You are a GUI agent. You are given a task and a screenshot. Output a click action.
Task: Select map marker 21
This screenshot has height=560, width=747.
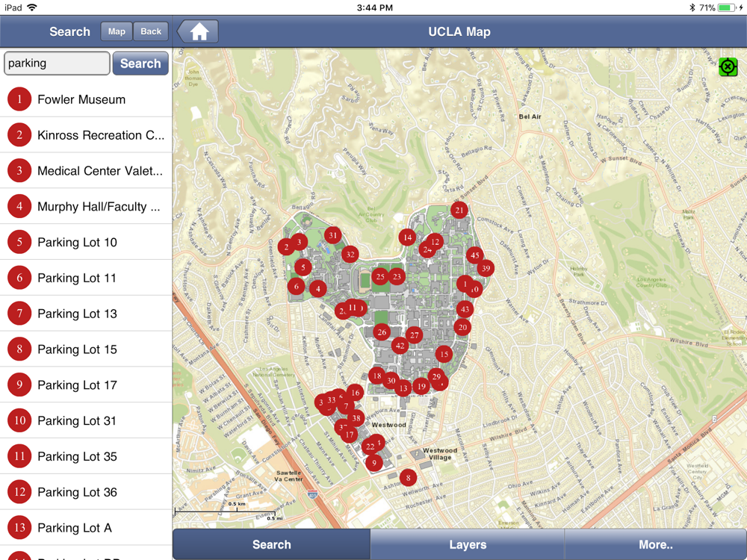point(459,210)
